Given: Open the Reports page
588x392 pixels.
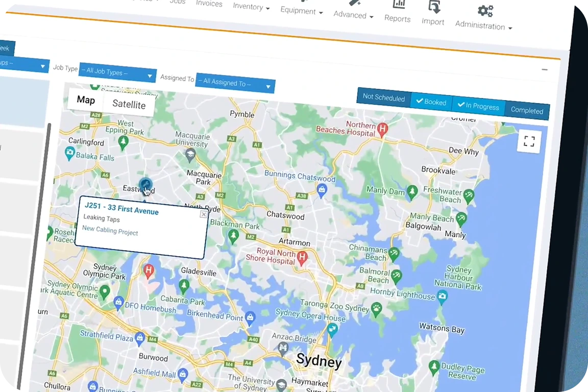Looking at the screenshot, I should pos(398,11).
